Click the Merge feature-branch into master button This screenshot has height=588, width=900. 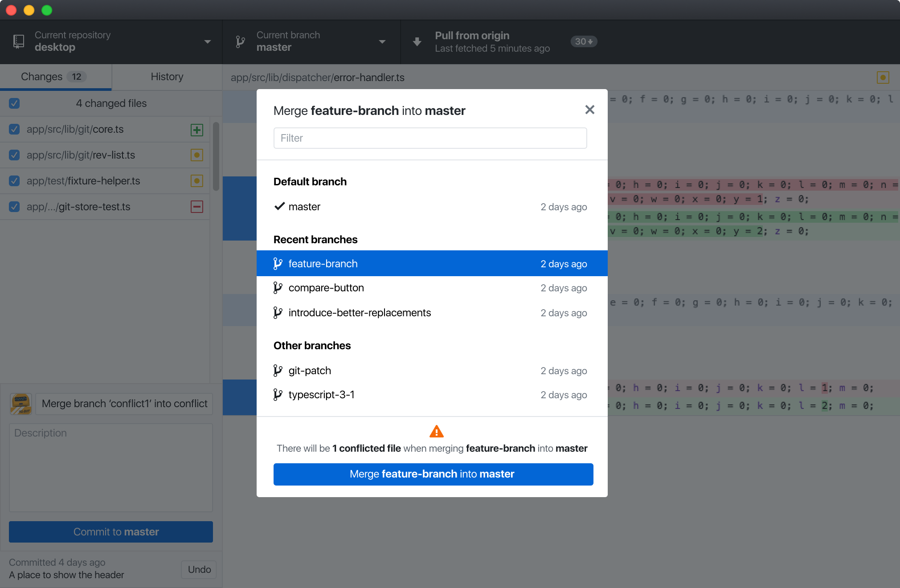tap(433, 474)
